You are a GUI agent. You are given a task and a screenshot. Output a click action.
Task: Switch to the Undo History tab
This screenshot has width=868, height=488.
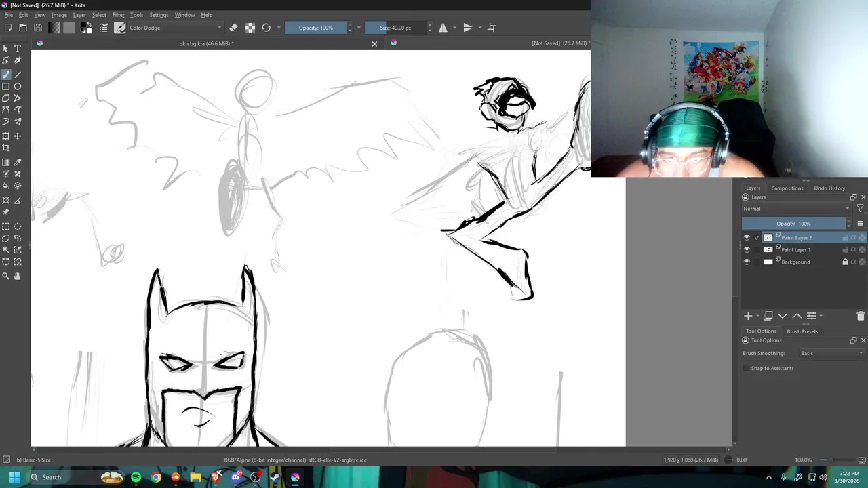829,188
